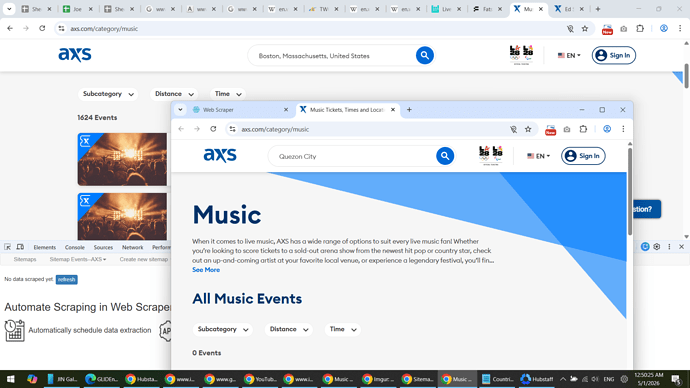Click the taskbar clock showing 12:50 AM

pyautogui.click(x=649, y=379)
